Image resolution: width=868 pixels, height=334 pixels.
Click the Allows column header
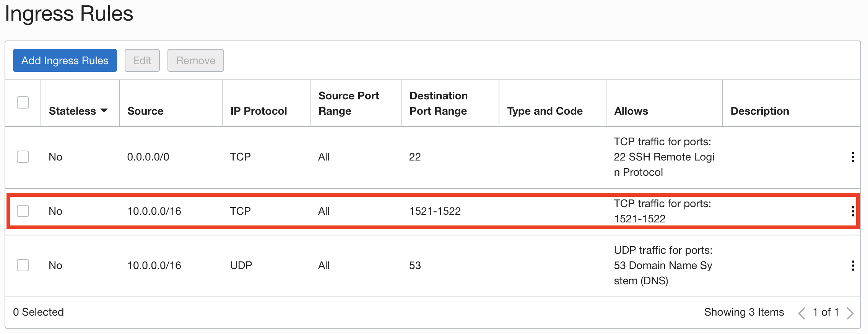(x=631, y=111)
